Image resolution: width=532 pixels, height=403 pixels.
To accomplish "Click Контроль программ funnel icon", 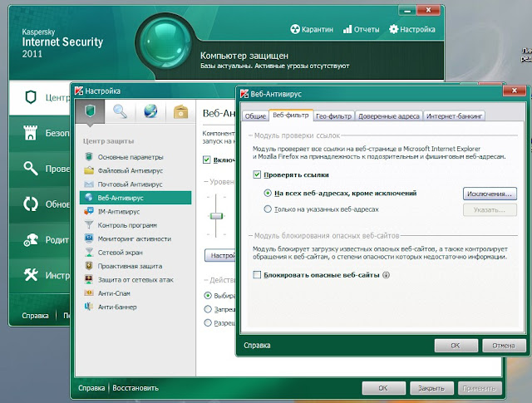I will tap(89, 225).
